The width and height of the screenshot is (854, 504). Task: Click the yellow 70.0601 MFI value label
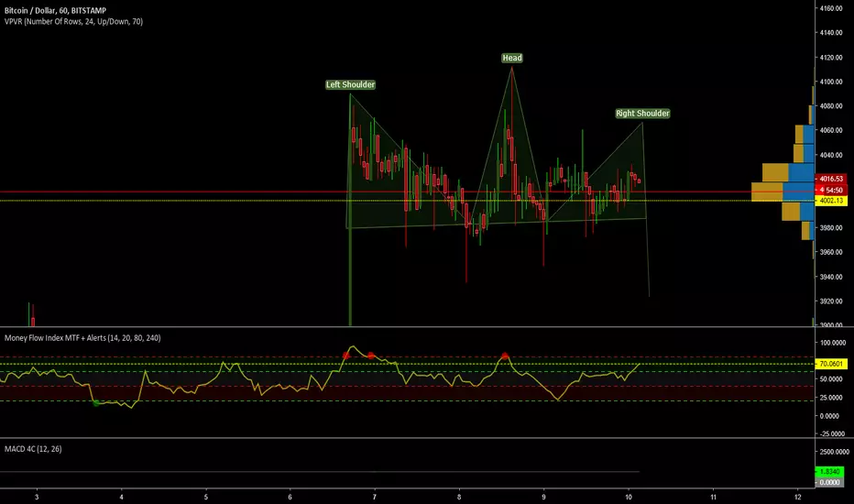click(831, 364)
